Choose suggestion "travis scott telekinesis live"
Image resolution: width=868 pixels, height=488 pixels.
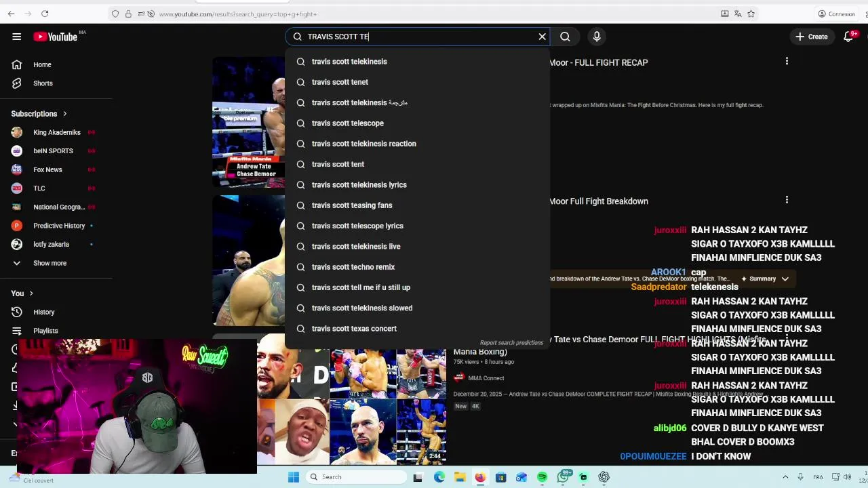point(417,246)
